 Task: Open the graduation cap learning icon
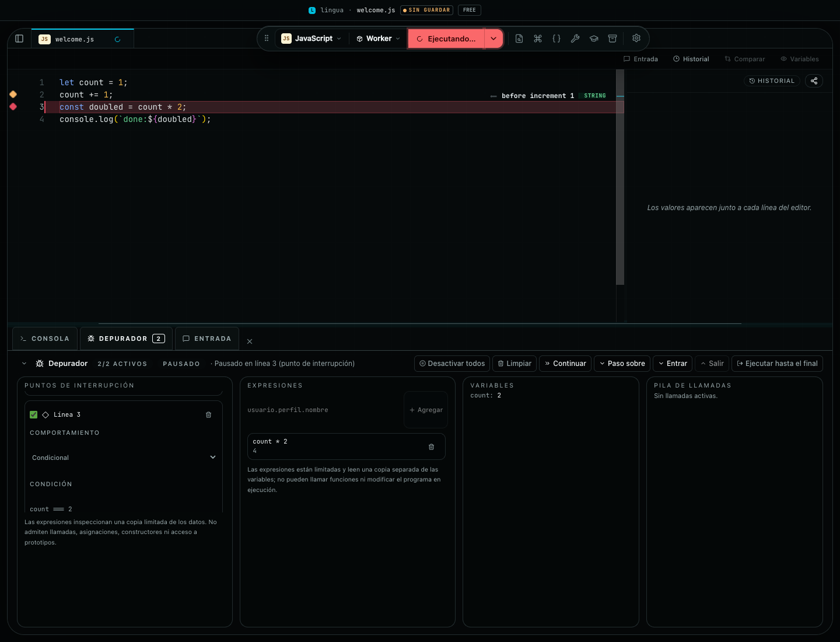click(x=594, y=39)
